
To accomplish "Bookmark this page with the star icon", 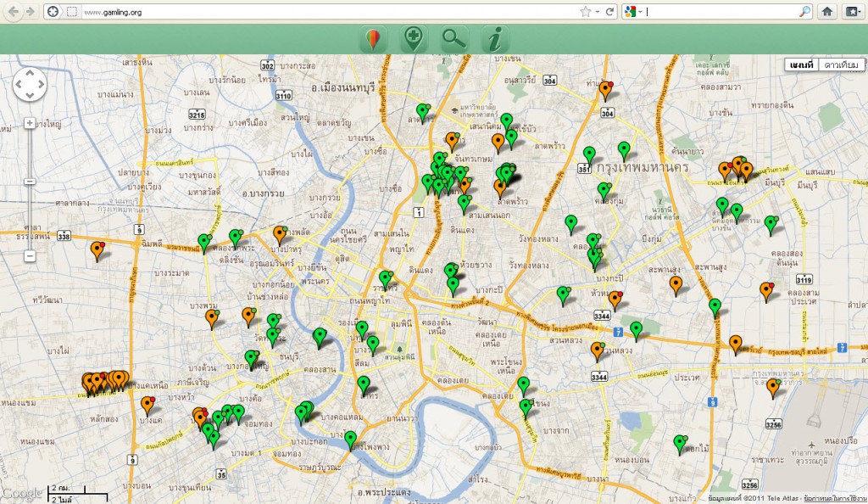I will [x=585, y=11].
